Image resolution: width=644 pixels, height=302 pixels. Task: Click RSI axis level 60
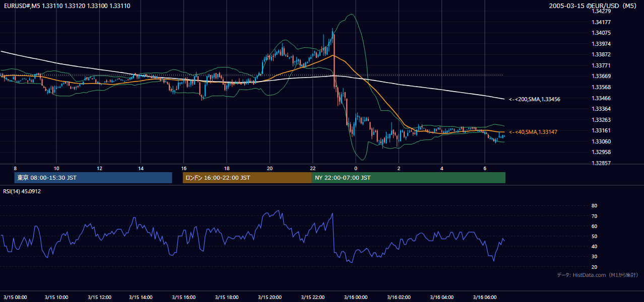[x=594, y=226]
